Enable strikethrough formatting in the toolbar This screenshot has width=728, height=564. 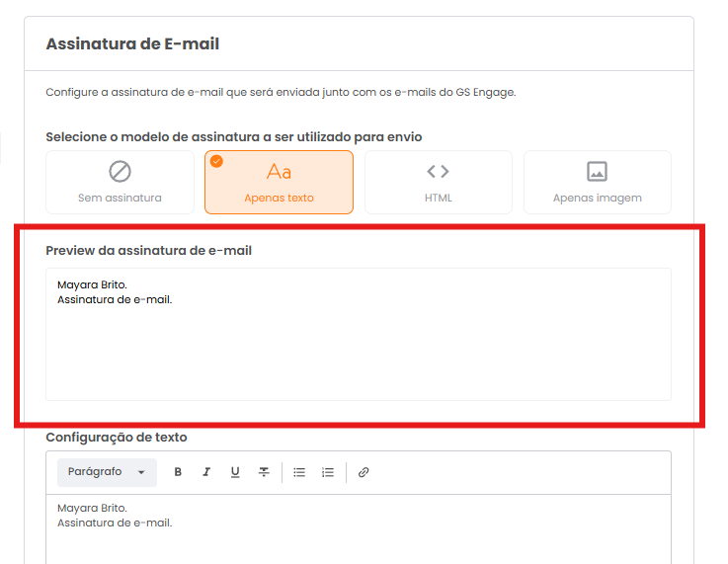tap(264, 472)
